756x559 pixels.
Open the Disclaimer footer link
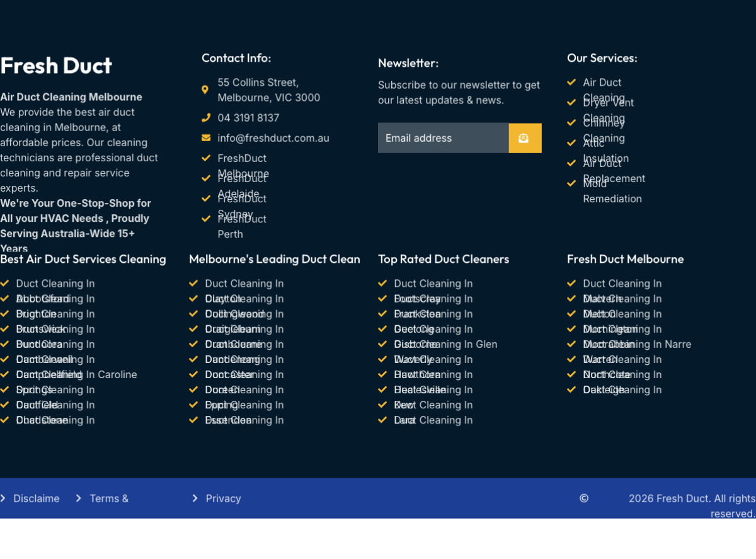click(x=37, y=498)
